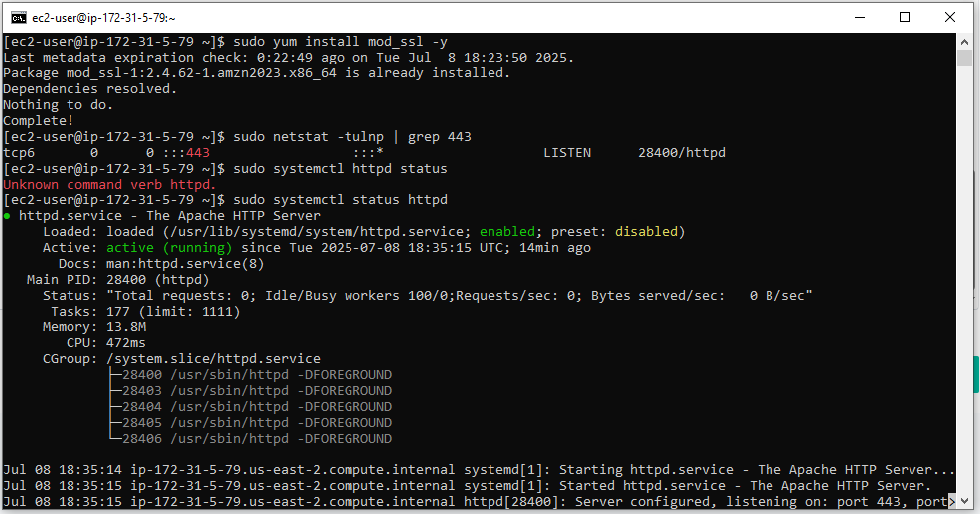Click the 'Total requests: 0' status line
The width and height of the screenshot is (980, 514).
point(428,296)
